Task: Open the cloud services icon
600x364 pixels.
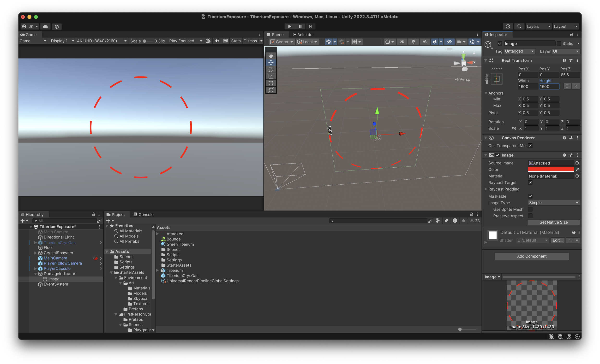Action: click(x=45, y=26)
